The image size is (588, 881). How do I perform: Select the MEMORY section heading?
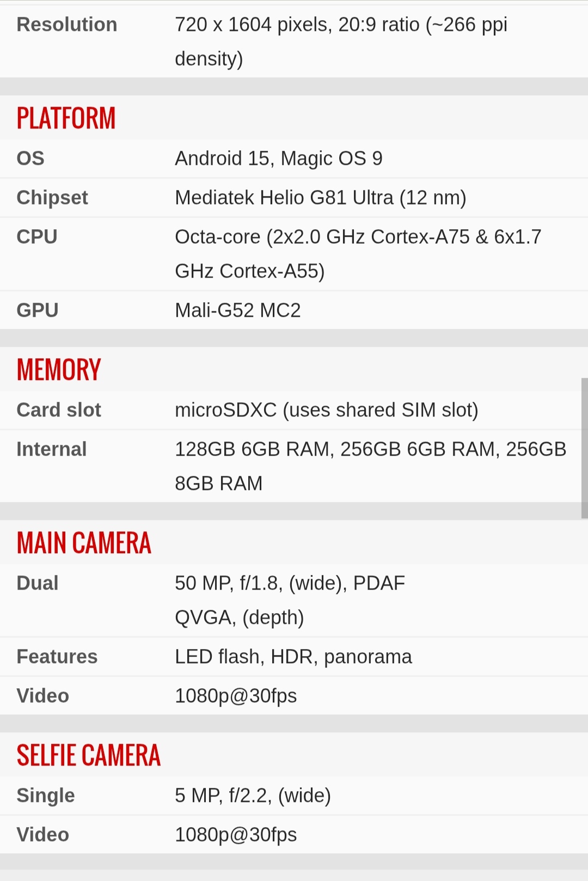tap(59, 370)
